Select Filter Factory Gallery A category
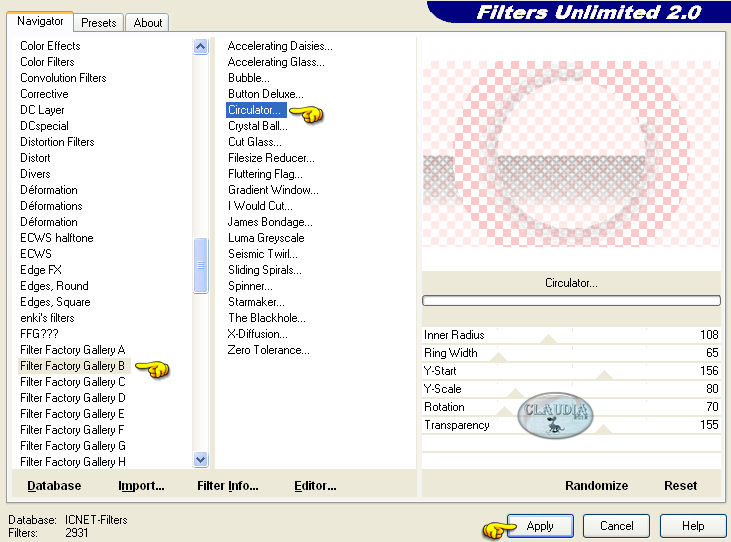731x542 pixels. click(x=72, y=350)
